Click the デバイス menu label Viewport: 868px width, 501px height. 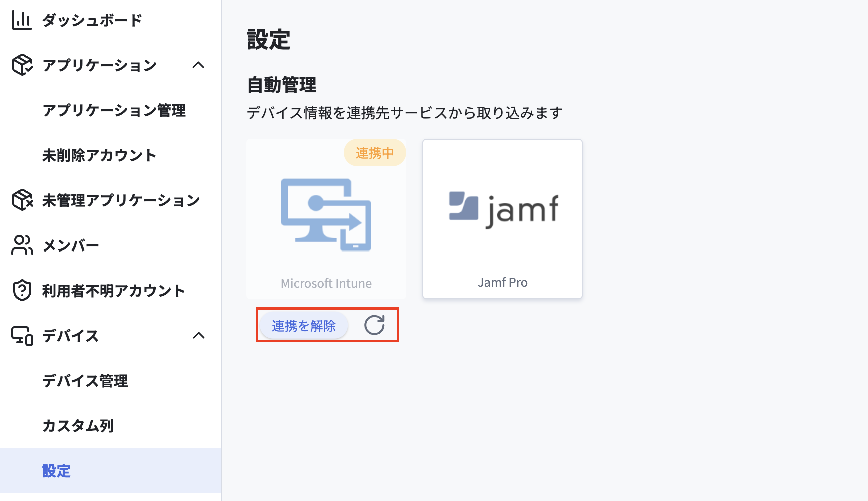click(71, 336)
